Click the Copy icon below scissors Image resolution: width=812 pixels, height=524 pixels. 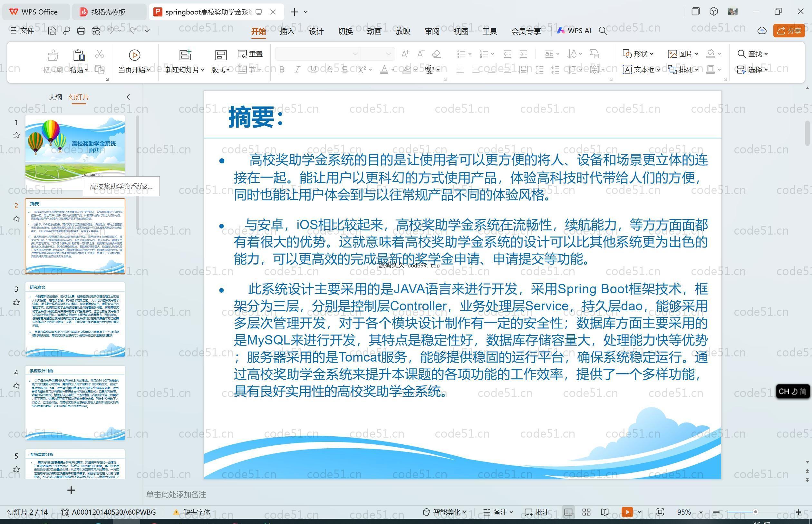(99, 70)
